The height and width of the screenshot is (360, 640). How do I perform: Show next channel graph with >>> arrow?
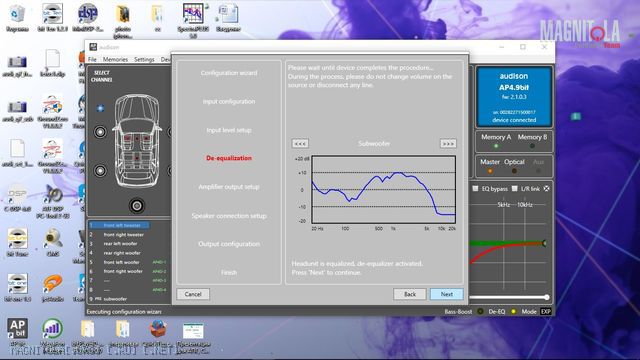click(448, 143)
